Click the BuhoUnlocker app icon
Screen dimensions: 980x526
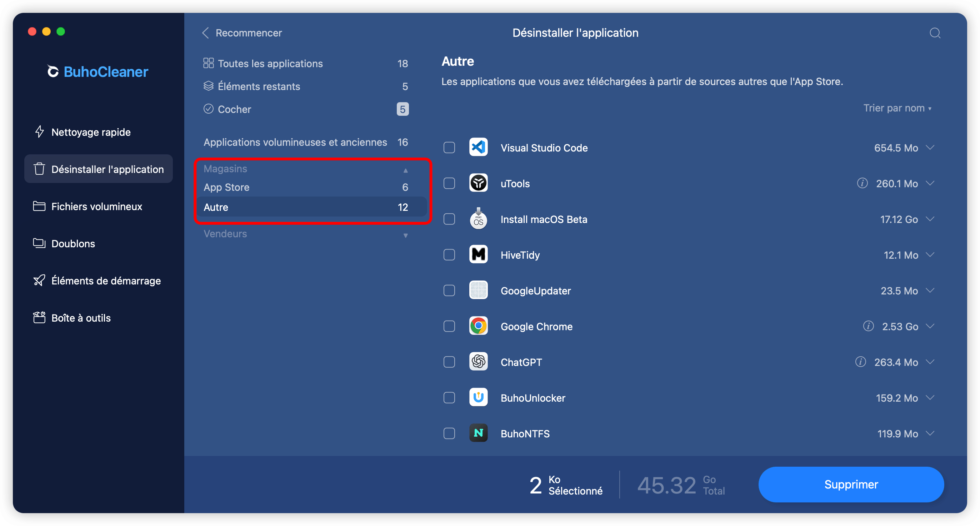[x=478, y=397]
